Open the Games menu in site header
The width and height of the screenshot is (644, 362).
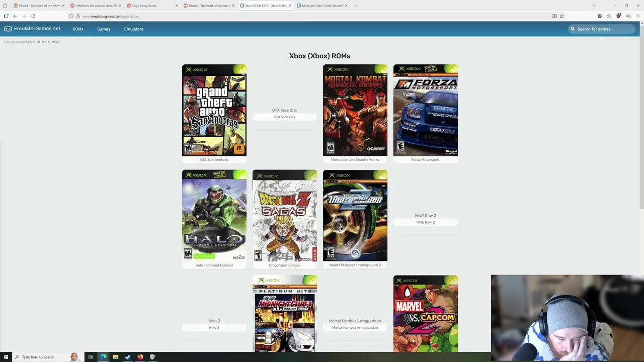[x=104, y=29]
